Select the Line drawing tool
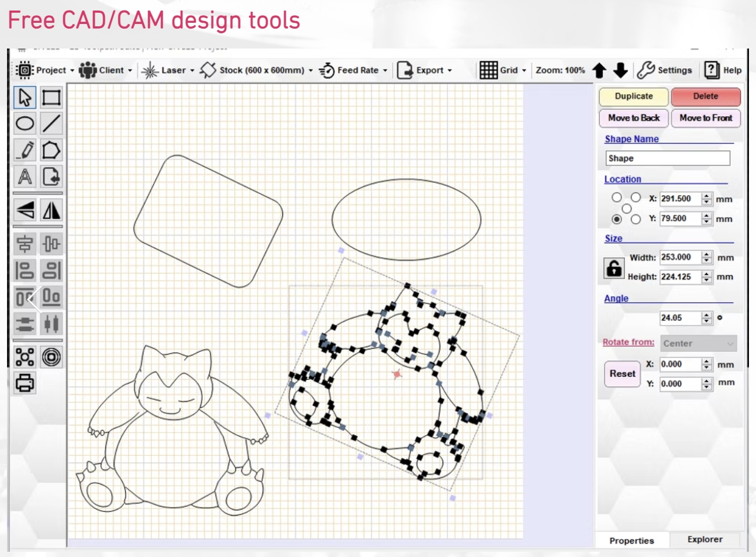 coord(51,124)
